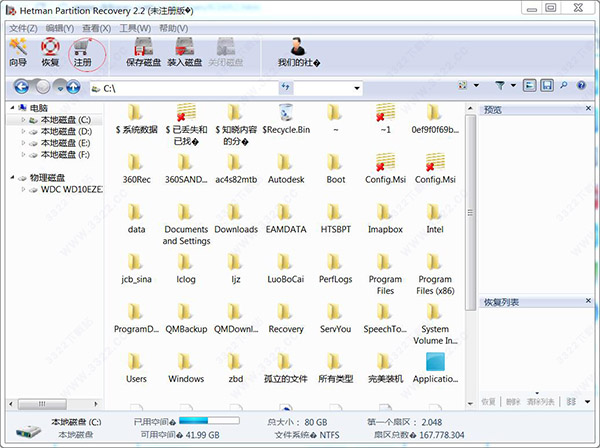Image resolution: width=600 pixels, height=448 pixels.
Task: Open the $Recycle.Bin folder
Action: click(286, 119)
